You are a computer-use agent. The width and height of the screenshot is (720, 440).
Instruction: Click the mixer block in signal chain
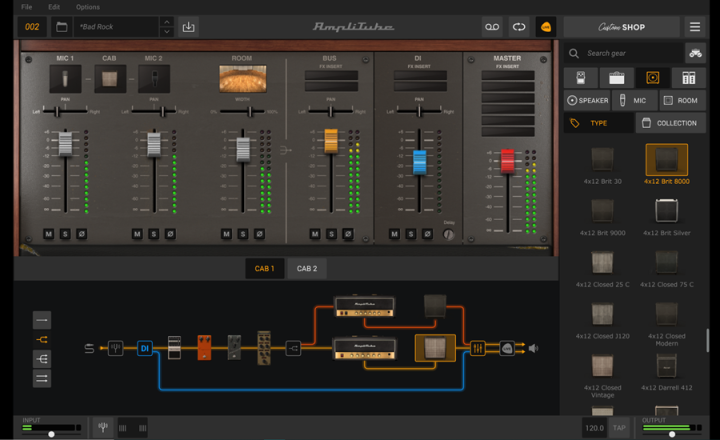(477, 348)
